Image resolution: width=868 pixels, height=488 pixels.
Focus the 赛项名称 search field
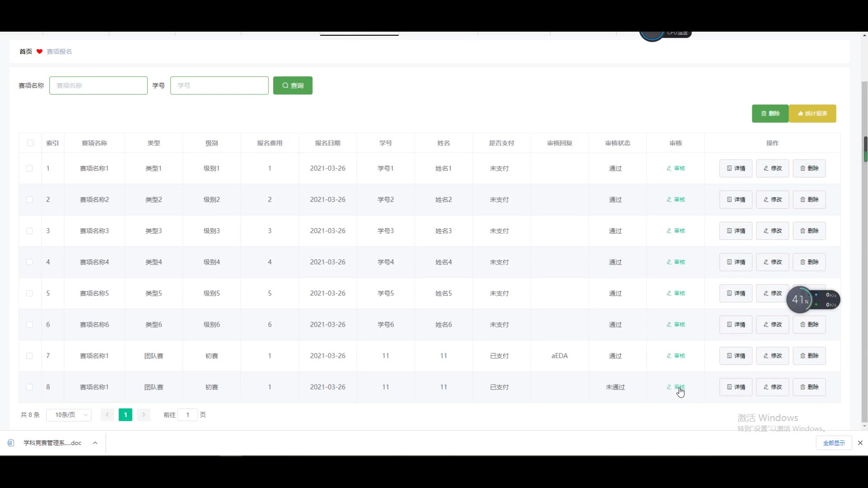coord(98,85)
